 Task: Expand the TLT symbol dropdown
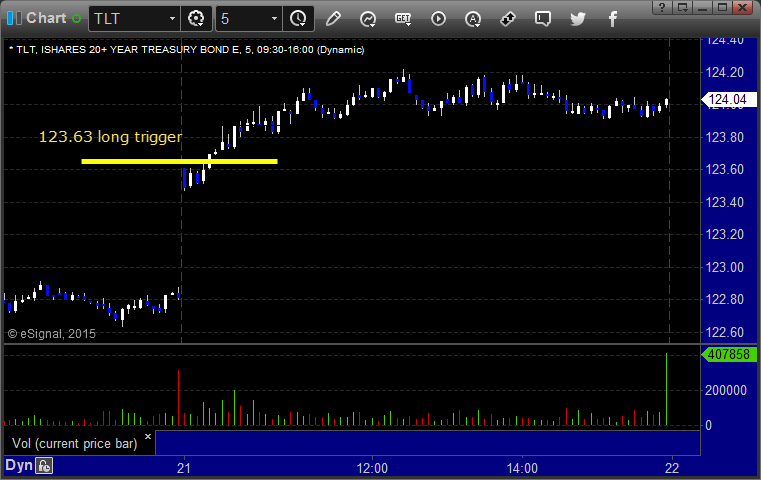coord(172,19)
